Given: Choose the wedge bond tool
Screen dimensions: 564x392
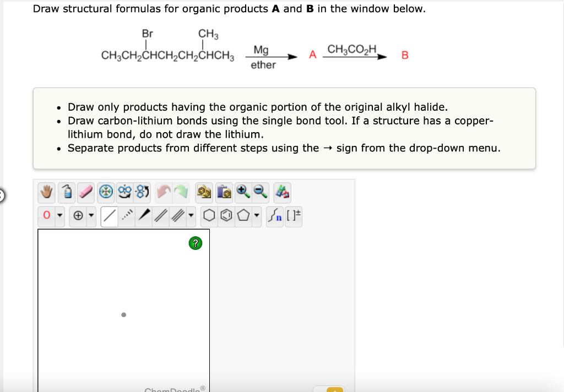Looking at the screenshot, I should [143, 216].
